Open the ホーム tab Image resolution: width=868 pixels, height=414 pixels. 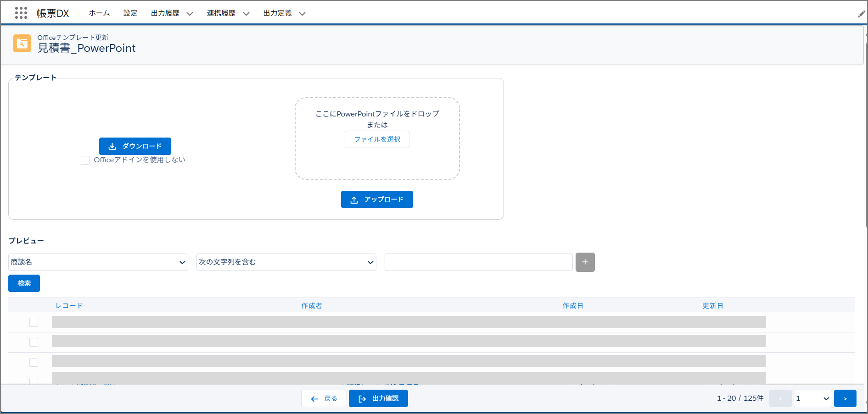(99, 13)
